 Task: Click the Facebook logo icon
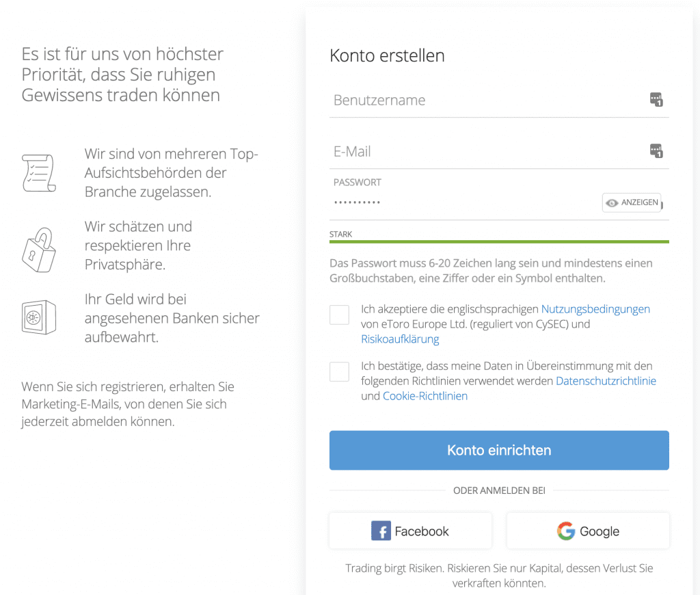click(381, 531)
